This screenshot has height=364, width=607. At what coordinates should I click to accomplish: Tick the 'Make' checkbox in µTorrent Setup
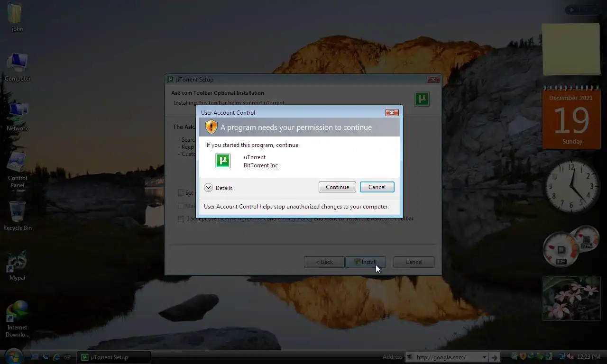pyautogui.click(x=181, y=206)
